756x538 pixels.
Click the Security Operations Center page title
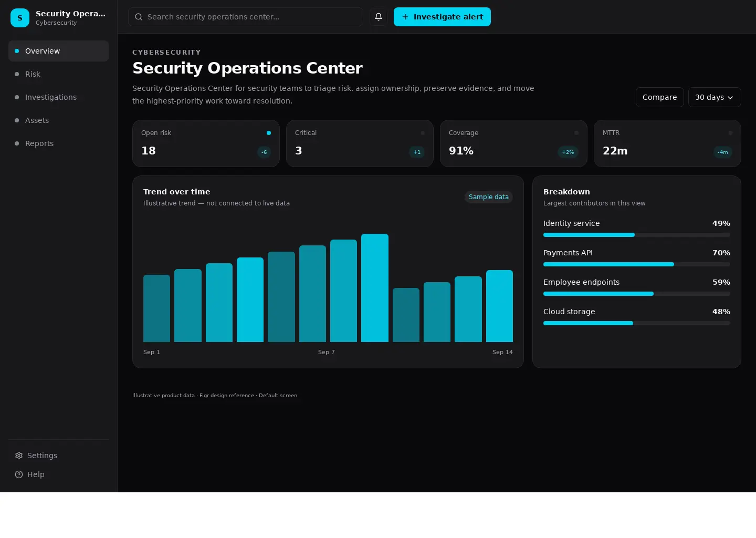247,68
